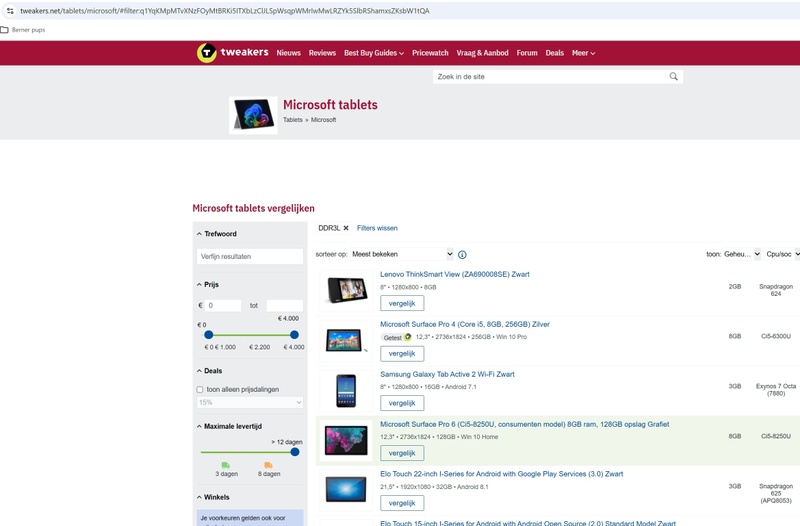The image size is (800, 526).
Task: Click the Maximale levertijd slider handle
Action: tap(295, 452)
